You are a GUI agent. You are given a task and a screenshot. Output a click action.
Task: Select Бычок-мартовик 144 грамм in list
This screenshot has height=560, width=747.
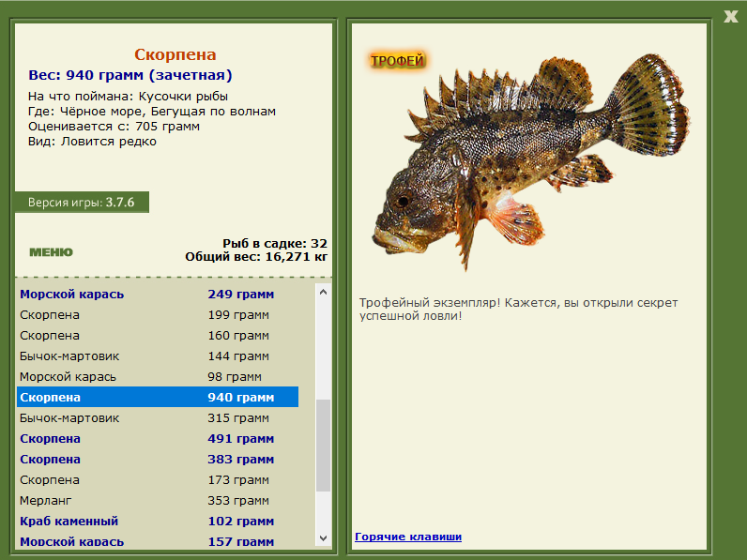point(157,356)
